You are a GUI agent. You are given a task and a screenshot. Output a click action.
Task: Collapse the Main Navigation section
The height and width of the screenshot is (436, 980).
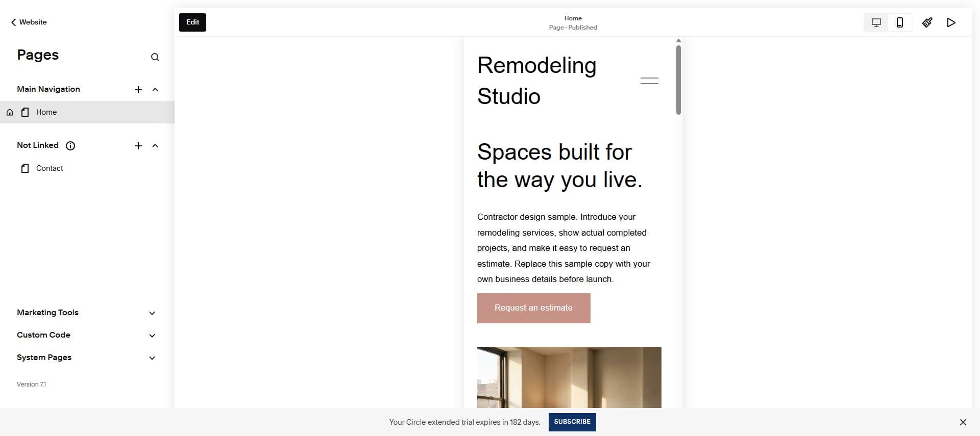(x=155, y=89)
